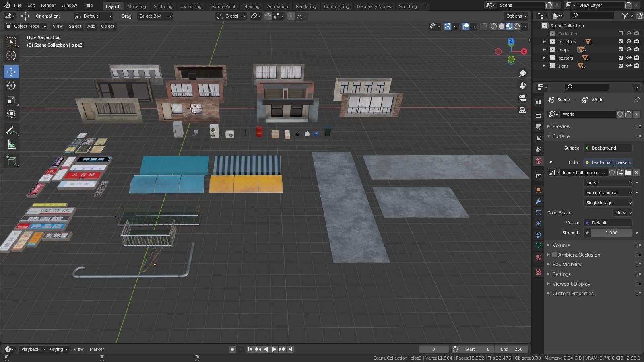Open the Equirectangular projection dropdown
This screenshot has height=362, width=644.
(x=608, y=193)
